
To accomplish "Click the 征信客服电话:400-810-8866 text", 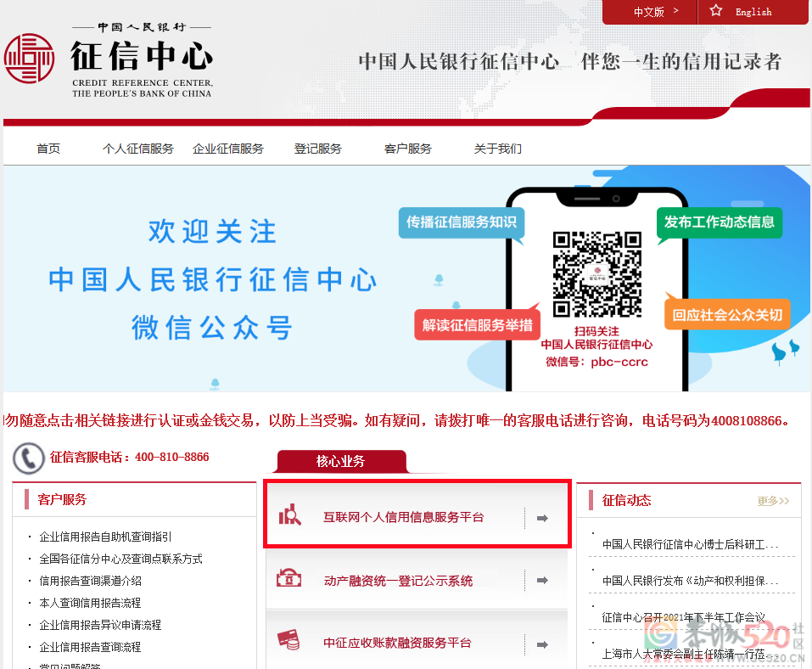I will coord(130,457).
